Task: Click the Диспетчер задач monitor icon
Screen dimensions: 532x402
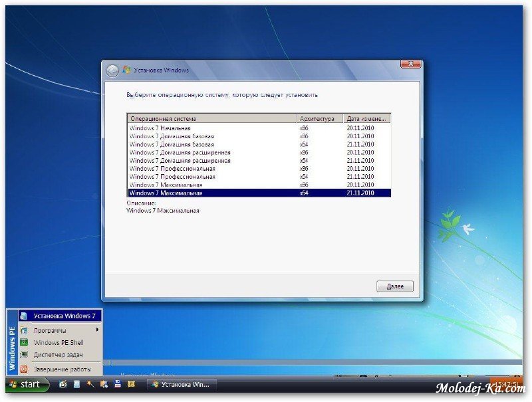Action: [24, 355]
